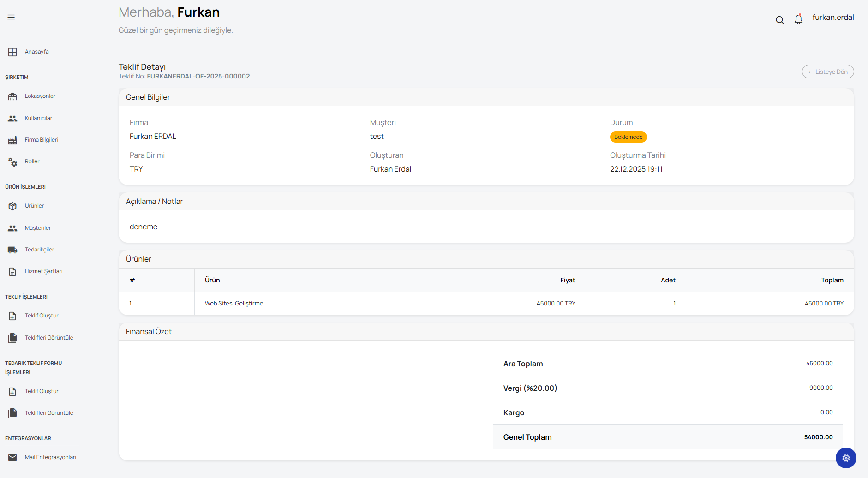Open Teklifleri Görüntüle under Teklif İşlemleri
This screenshot has width=868, height=478.
(49, 338)
